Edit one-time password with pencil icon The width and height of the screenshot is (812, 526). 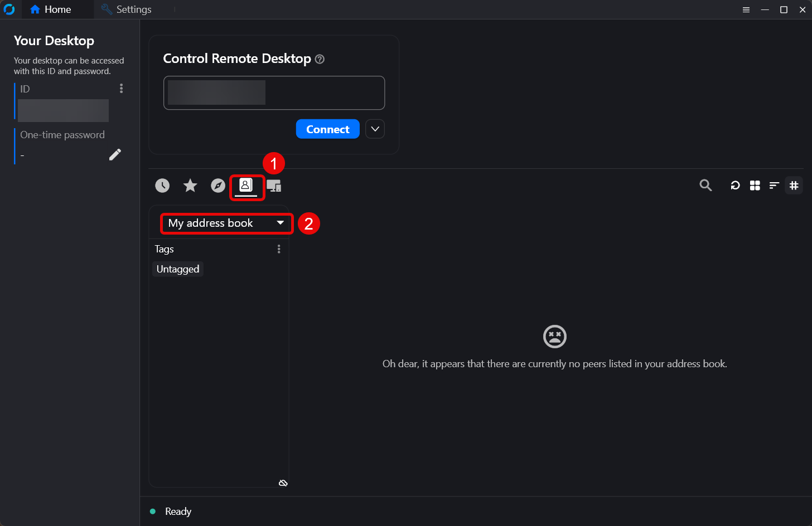coord(115,155)
